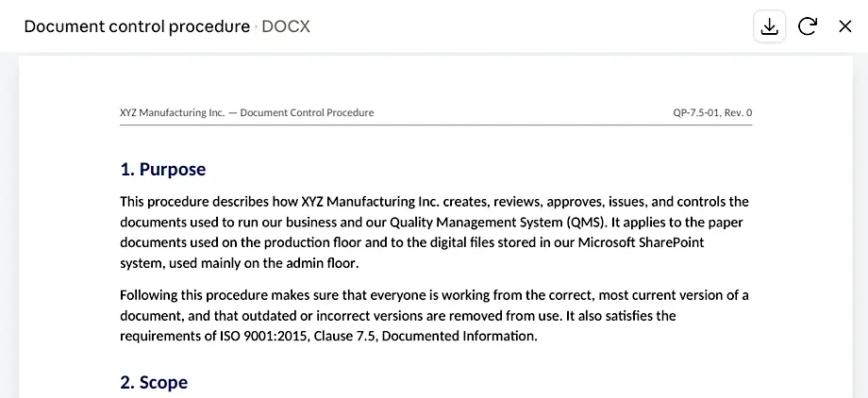The image size is (868, 398).
Task: Click the words 'Microsoft SharePoint'
Action: pos(641,242)
